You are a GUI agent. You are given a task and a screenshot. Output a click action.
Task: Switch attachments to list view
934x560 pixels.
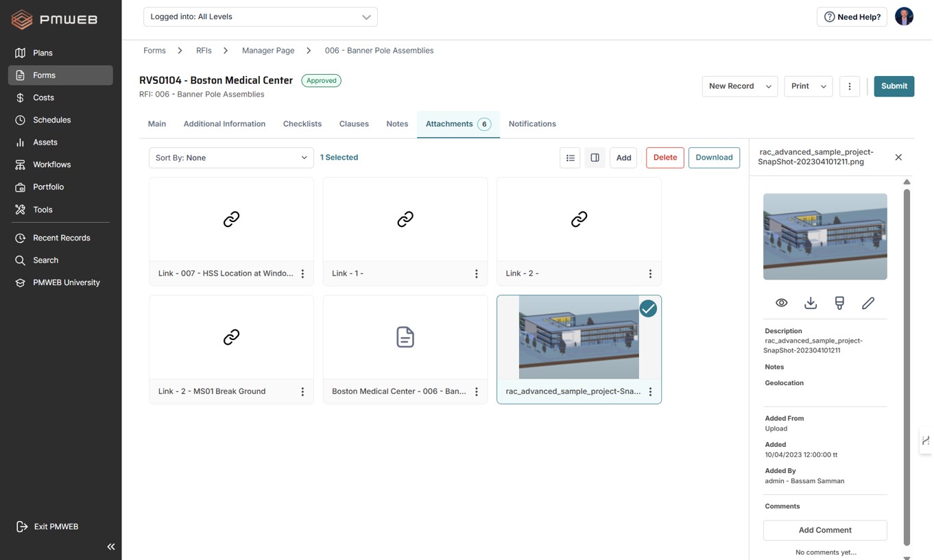click(x=570, y=158)
